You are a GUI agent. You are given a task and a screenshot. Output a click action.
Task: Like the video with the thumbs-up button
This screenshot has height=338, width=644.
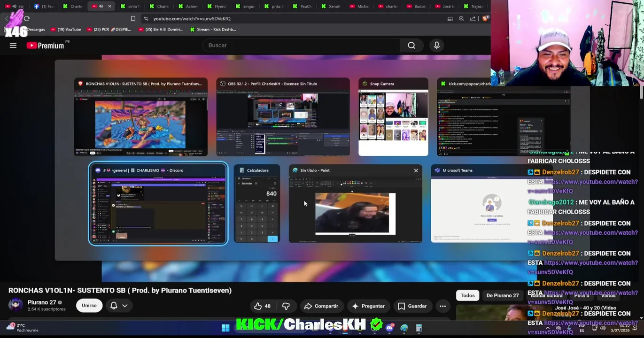coord(263,306)
